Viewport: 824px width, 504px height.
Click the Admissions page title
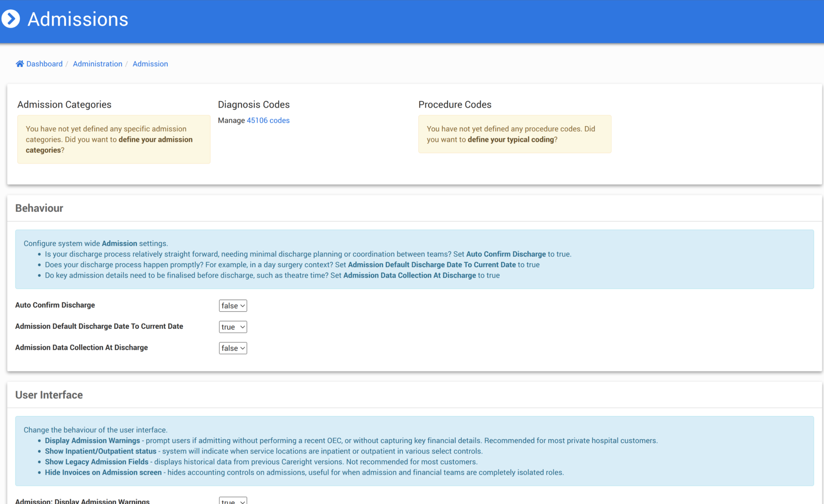tap(78, 19)
